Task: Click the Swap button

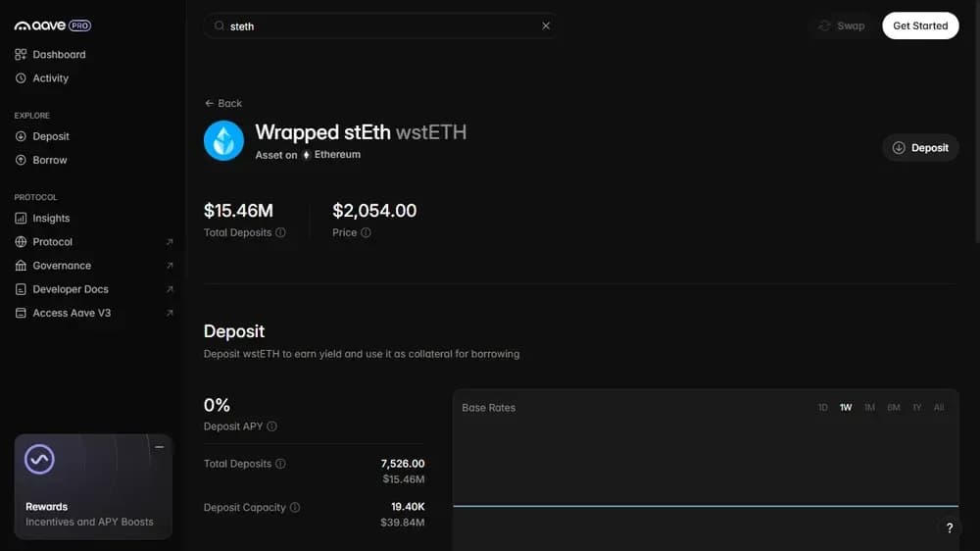Action: coord(841,25)
